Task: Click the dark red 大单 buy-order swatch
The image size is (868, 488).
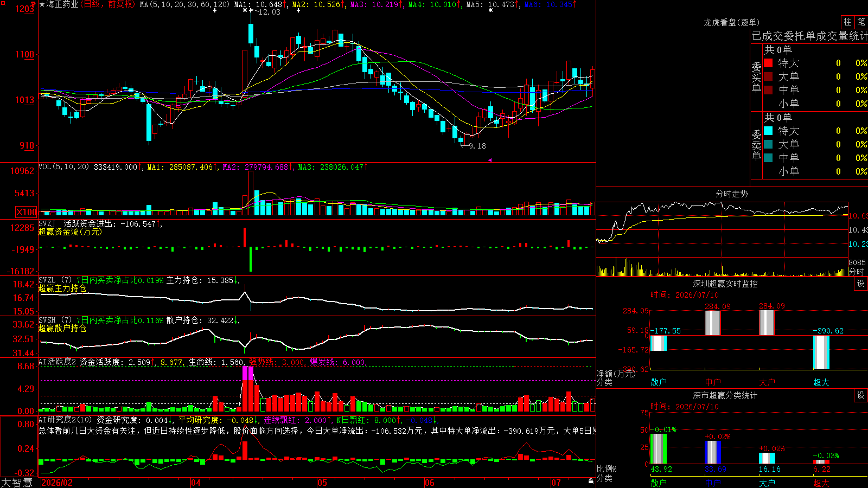Action: [768, 76]
